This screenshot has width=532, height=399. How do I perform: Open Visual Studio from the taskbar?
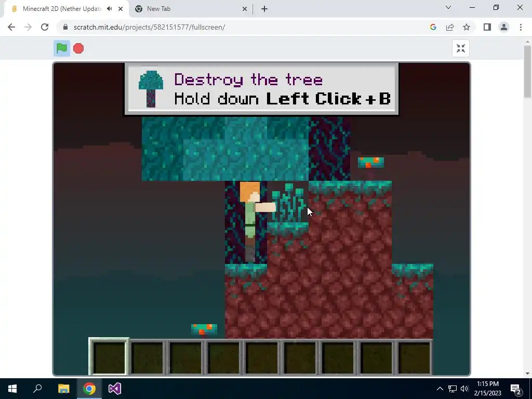(x=115, y=389)
